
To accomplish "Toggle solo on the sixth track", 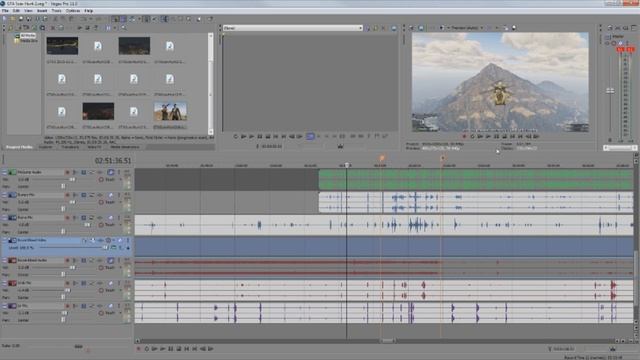I will tap(119, 283).
